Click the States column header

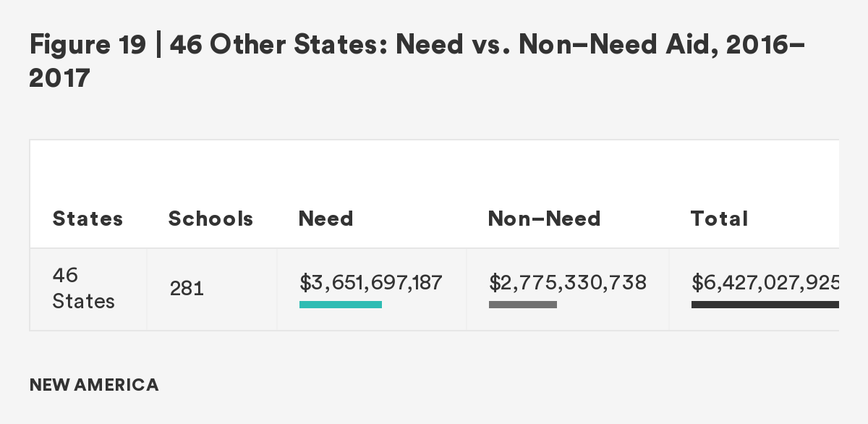click(x=88, y=219)
